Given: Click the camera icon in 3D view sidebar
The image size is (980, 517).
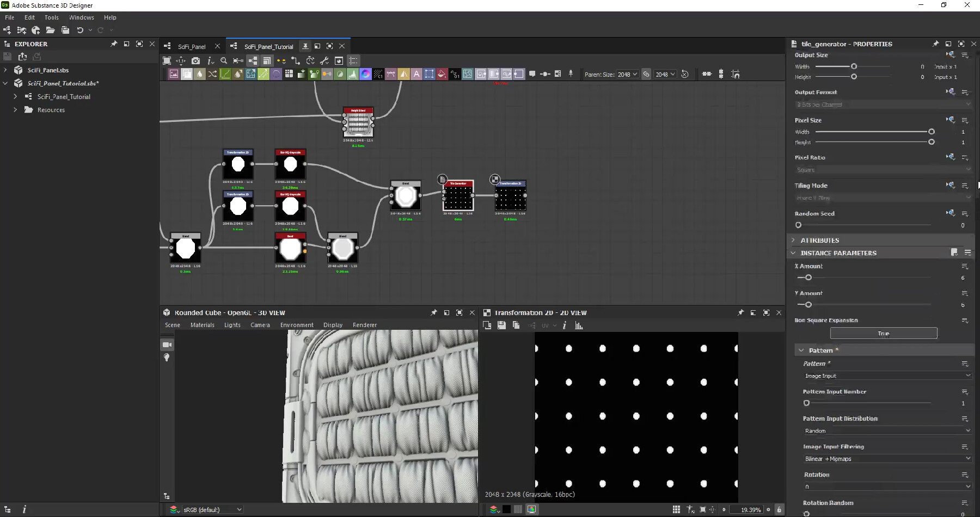Looking at the screenshot, I should pos(167,344).
